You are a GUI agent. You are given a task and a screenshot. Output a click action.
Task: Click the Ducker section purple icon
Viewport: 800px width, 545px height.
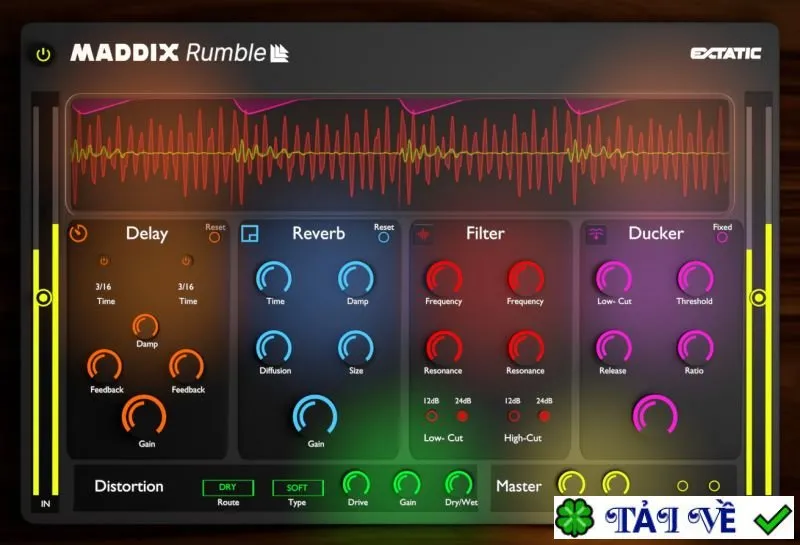[x=596, y=235]
